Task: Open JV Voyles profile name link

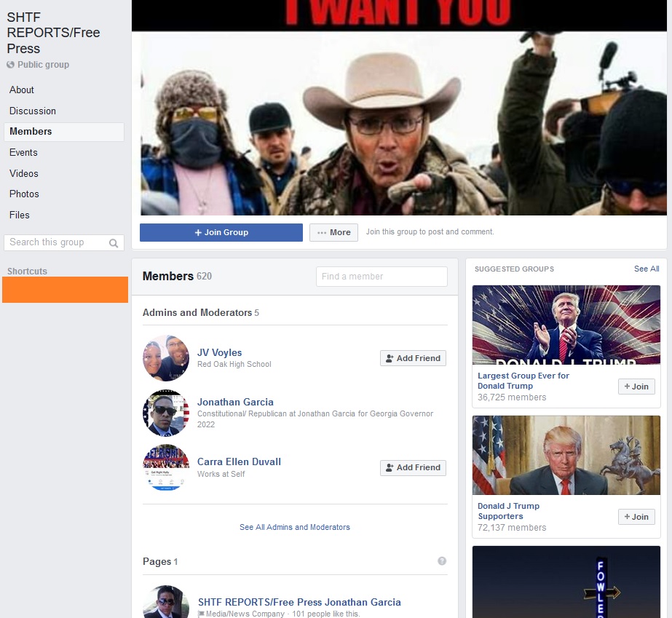Action: [x=219, y=353]
